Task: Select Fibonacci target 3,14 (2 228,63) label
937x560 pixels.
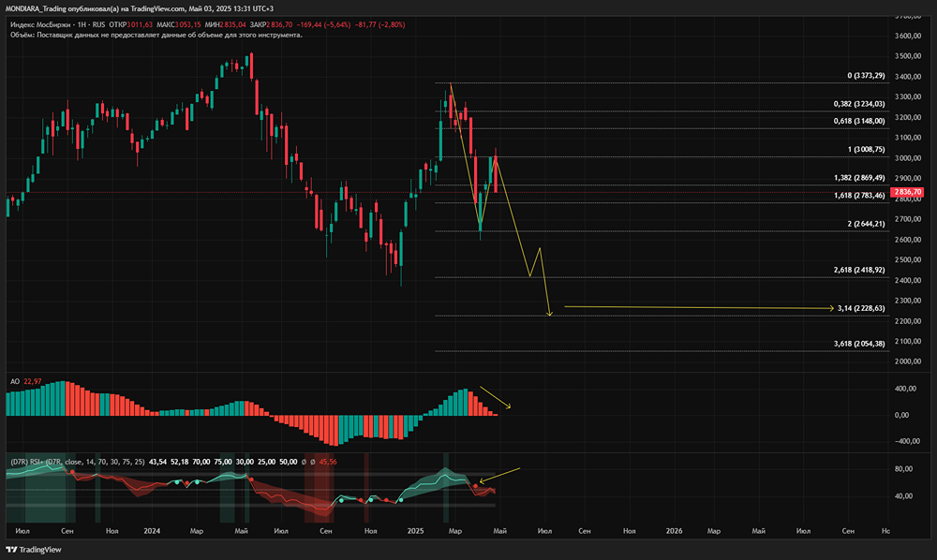Action: (861, 308)
